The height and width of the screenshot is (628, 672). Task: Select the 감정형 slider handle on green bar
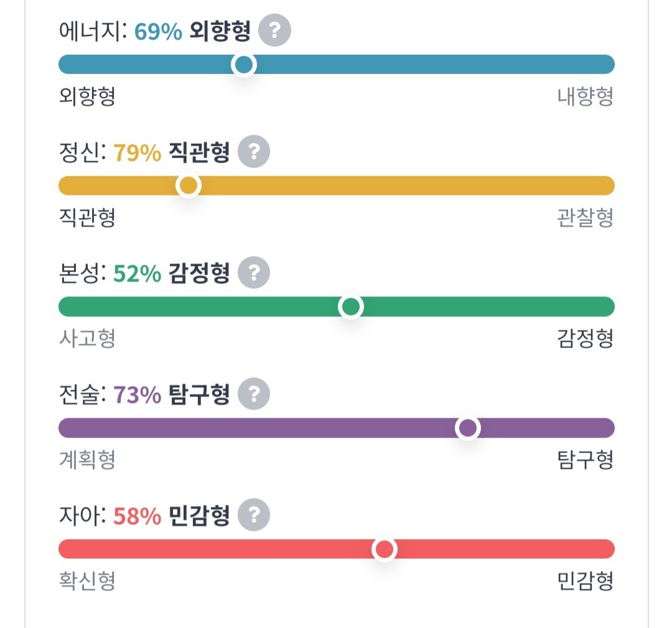point(352,306)
